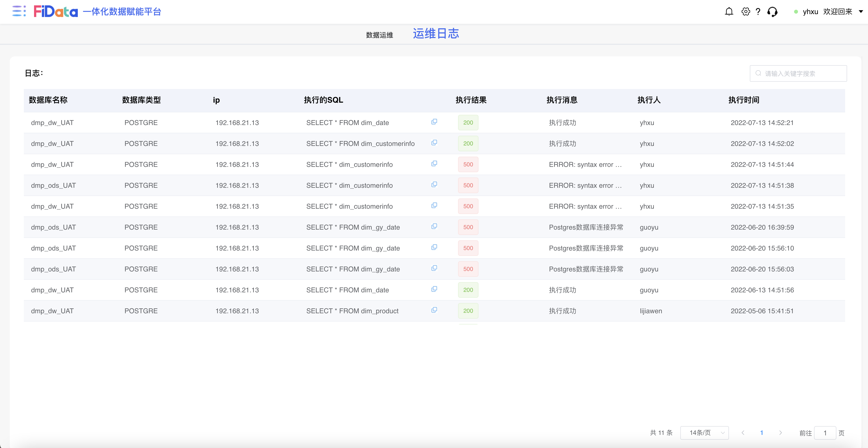Viewport: 868px width, 448px height.
Task: Copy SQL of the 15:56:10 row
Action: pos(434,247)
